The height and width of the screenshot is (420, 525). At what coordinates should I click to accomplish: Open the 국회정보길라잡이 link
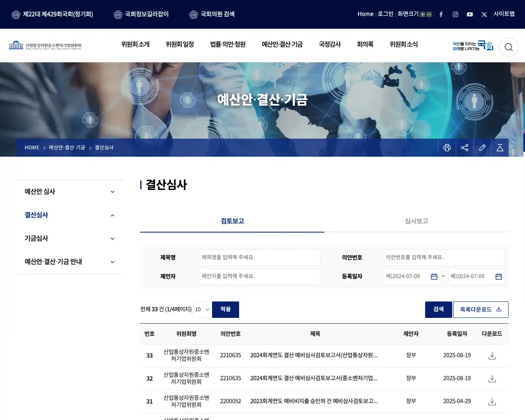click(141, 14)
